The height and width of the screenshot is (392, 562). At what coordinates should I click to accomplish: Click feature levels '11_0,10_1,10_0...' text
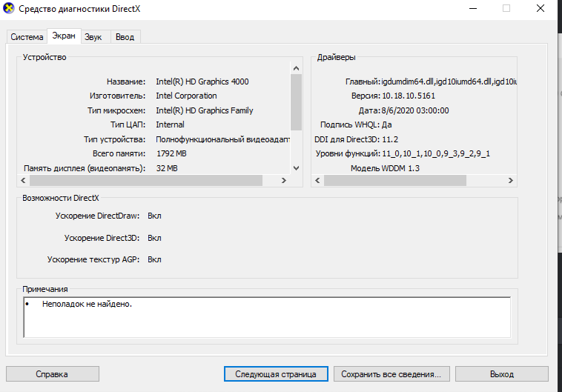coord(436,153)
